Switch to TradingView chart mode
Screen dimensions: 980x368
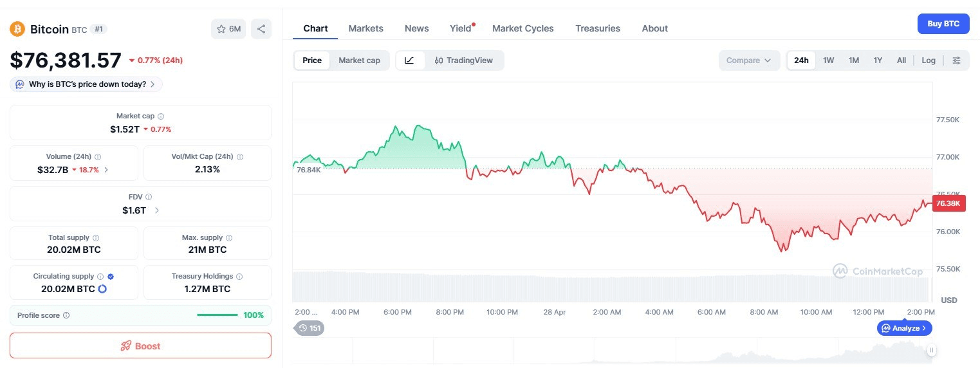coord(463,60)
